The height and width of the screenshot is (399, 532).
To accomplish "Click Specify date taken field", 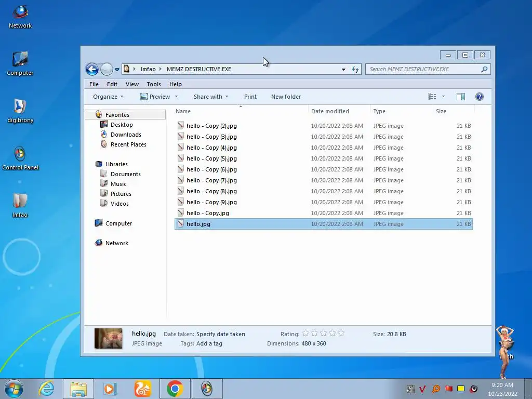I will [220, 334].
